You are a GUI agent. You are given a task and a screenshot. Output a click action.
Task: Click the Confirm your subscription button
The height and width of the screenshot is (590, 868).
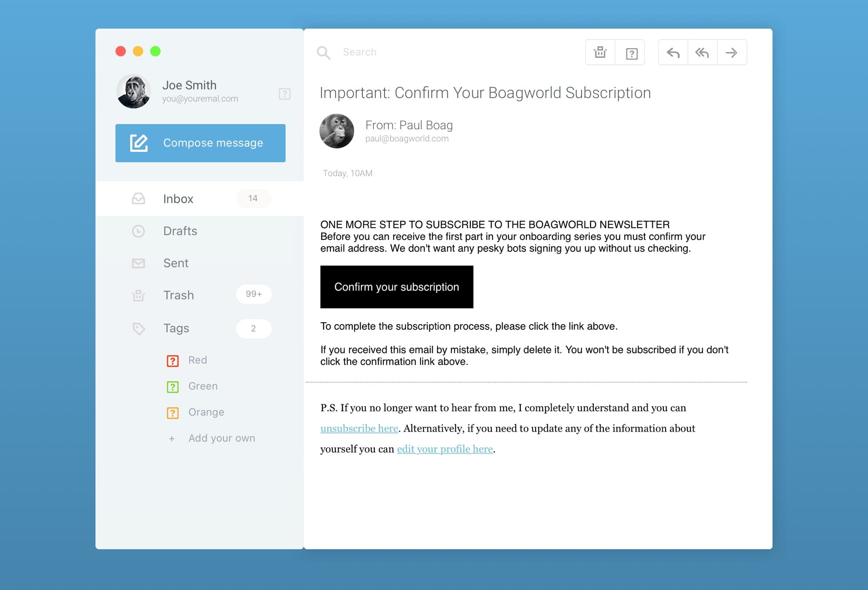point(397,286)
